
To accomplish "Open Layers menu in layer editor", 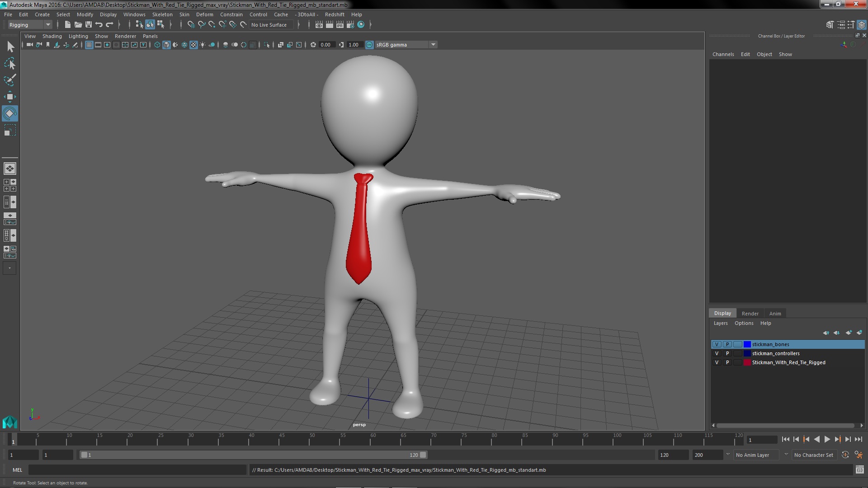I will click(x=721, y=324).
